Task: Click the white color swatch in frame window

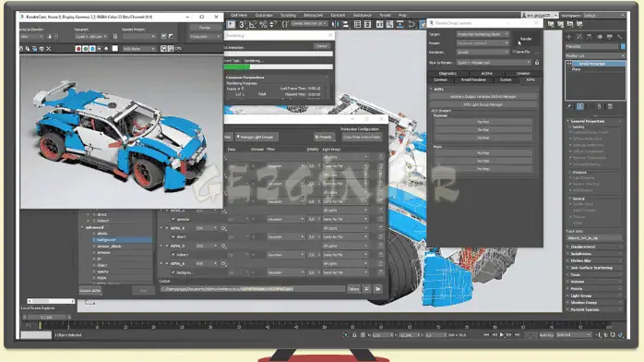Action: [115, 49]
